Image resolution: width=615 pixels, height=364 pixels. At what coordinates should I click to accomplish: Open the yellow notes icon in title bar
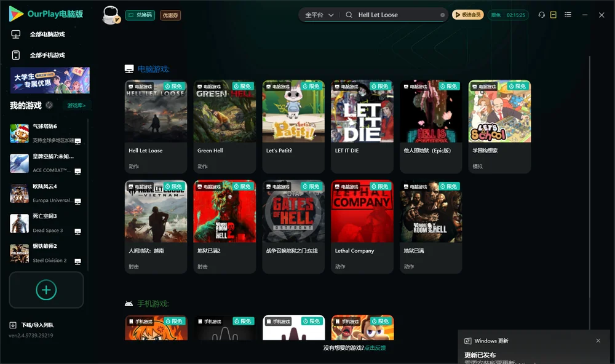553,15
